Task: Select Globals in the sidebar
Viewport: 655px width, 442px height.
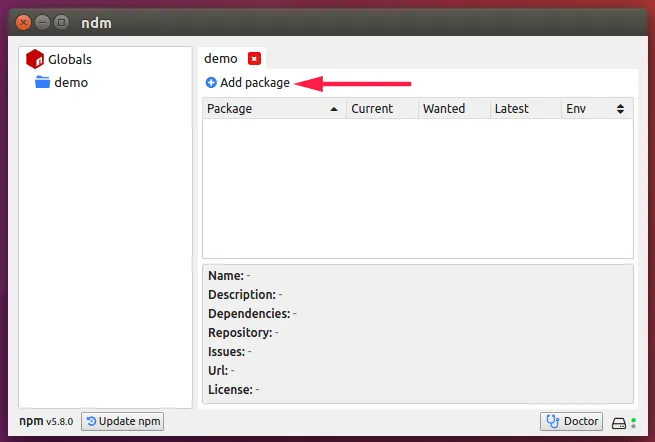Action: coord(69,60)
